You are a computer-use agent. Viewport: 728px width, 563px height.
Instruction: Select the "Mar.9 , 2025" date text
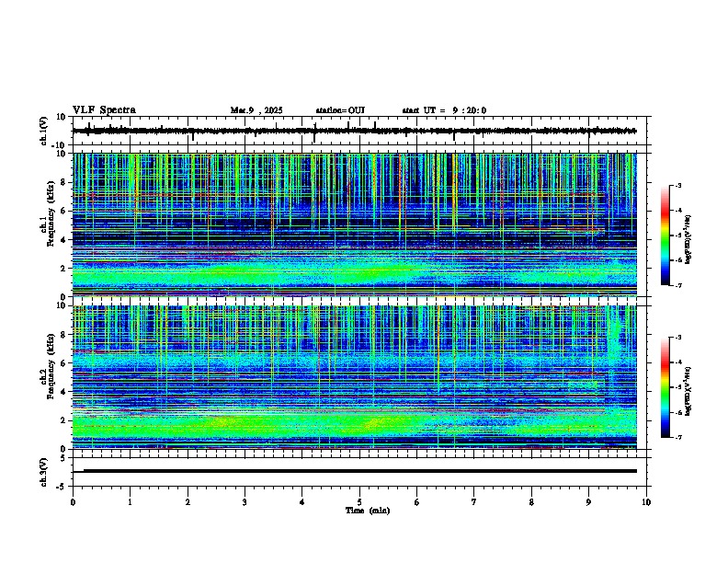pos(256,110)
